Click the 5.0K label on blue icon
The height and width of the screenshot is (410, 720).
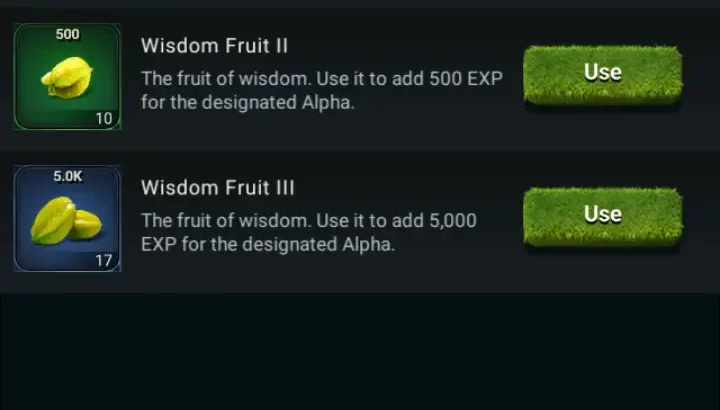[x=67, y=176]
